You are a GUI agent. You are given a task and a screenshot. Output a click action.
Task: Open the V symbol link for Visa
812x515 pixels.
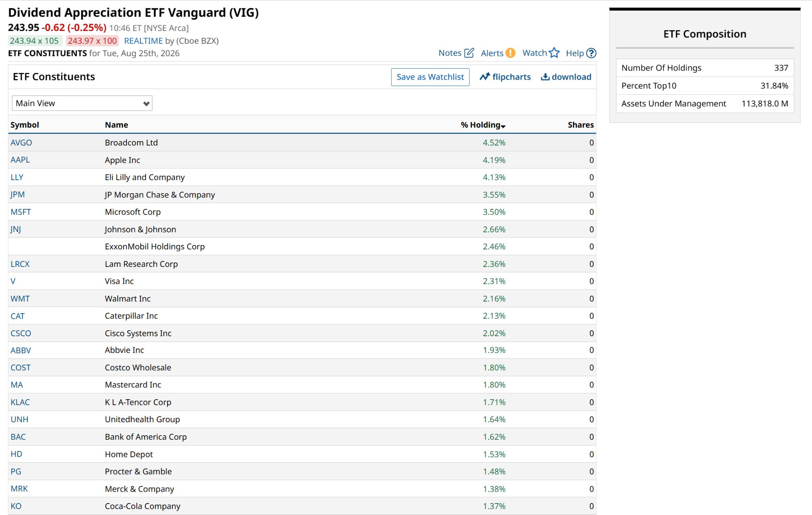(13, 281)
